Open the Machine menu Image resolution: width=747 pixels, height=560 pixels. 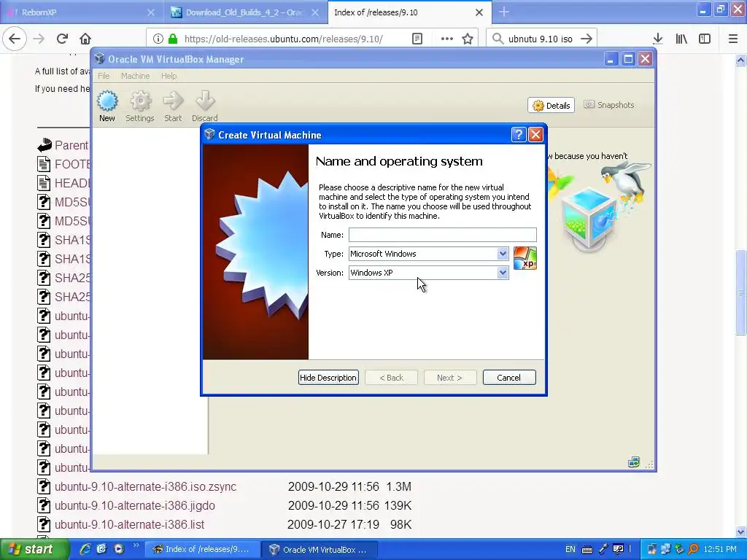tap(135, 76)
